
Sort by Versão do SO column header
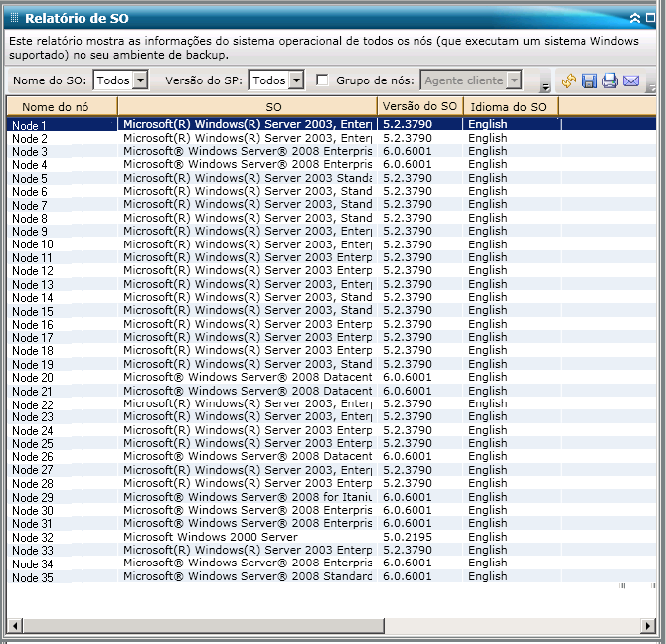(420, 107)
